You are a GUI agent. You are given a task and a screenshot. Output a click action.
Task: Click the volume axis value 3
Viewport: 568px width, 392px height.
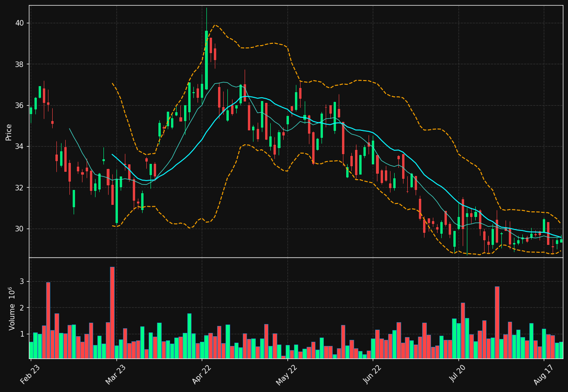tap(22, 282)
